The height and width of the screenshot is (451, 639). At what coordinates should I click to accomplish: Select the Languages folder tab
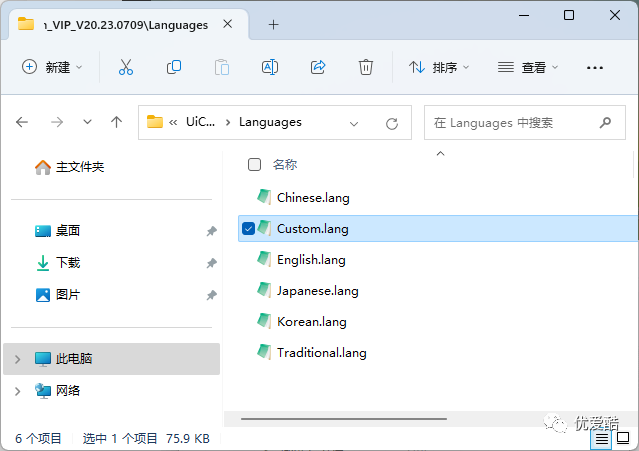pos(126,25)
